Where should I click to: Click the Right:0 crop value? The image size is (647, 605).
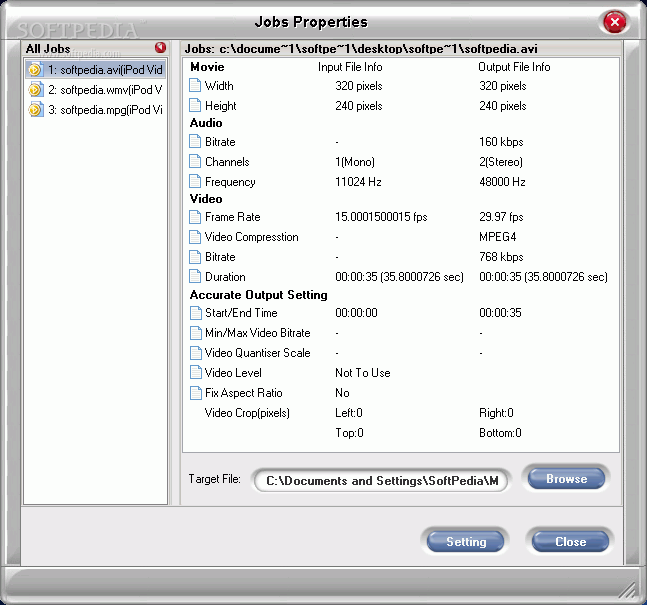click(x=496, y=413)
